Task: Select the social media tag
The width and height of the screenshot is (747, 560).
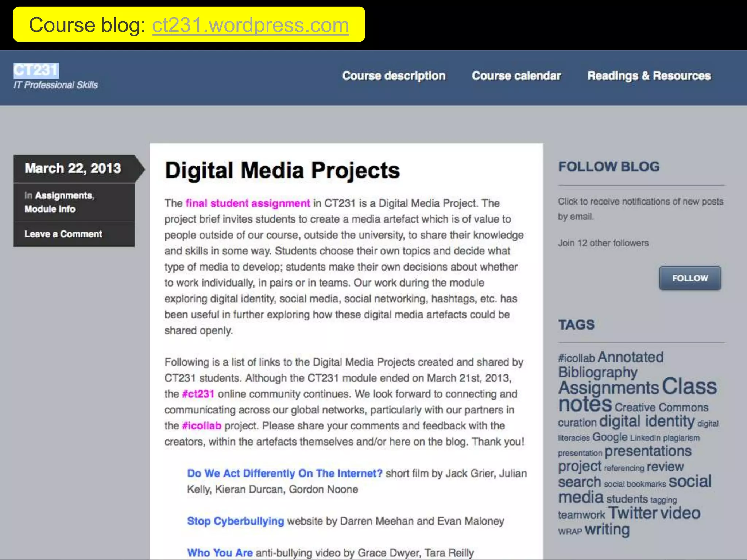Action: [x=635, y=489]
